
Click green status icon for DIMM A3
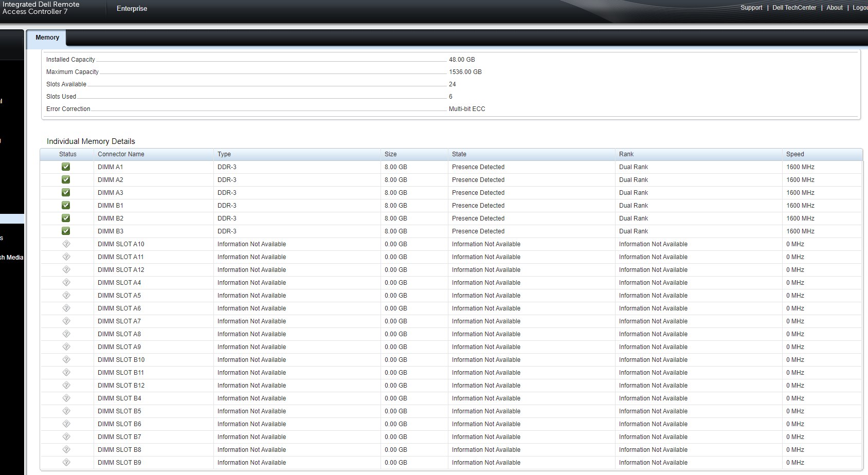click(66, 192)
